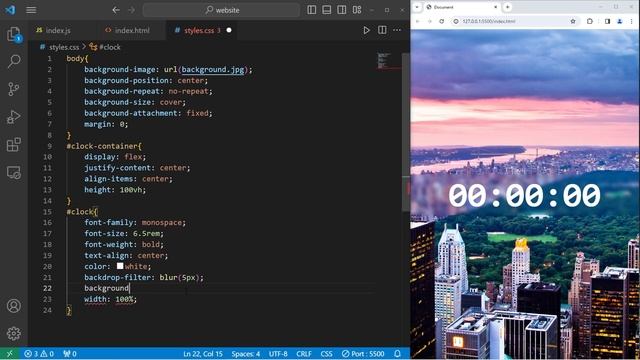Viewport: 640px width, 360px height.
Task: Open the browser profile avatar
Action: coord(620,21)
